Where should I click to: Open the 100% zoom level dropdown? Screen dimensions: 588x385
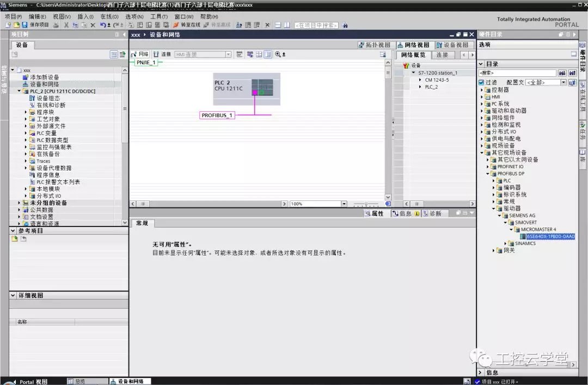click(x=344, y=204)
